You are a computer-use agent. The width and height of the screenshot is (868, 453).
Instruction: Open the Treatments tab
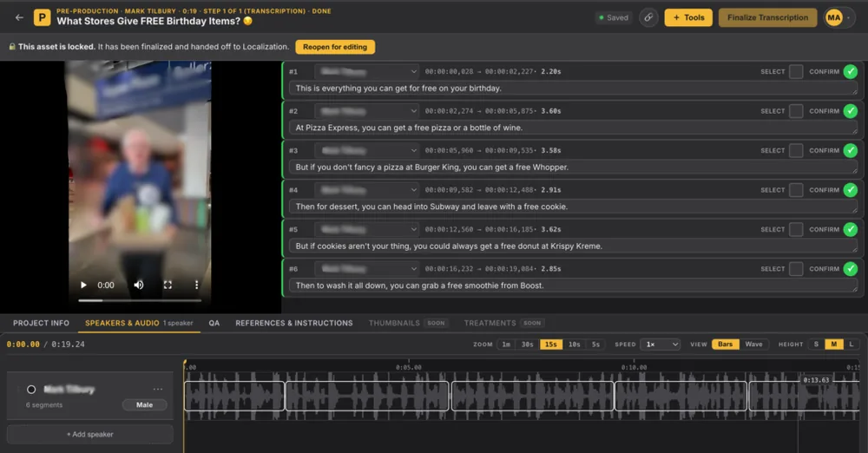click(x=503, y=323)
